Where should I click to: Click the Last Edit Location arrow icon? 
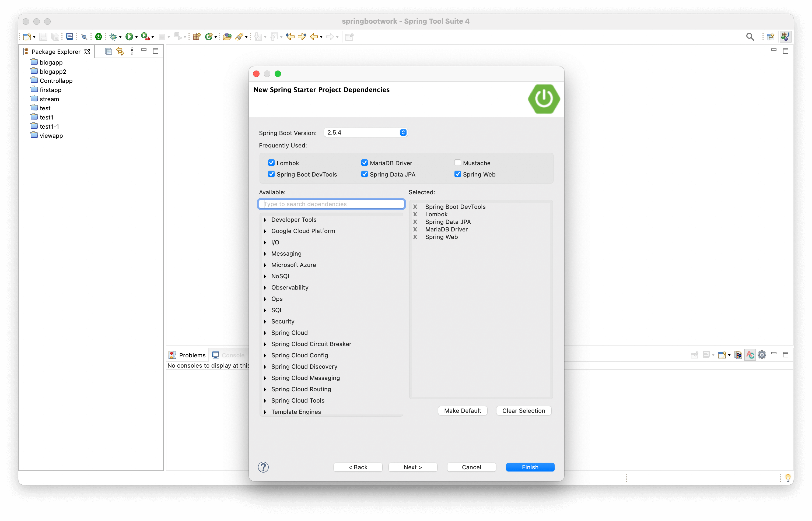tap(290, 37)
